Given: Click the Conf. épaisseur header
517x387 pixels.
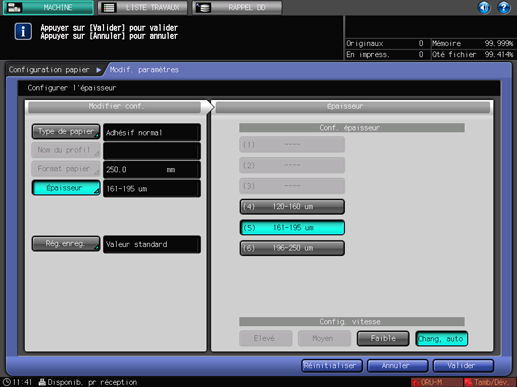Looking at the screenshot, I should coord(352,128).
